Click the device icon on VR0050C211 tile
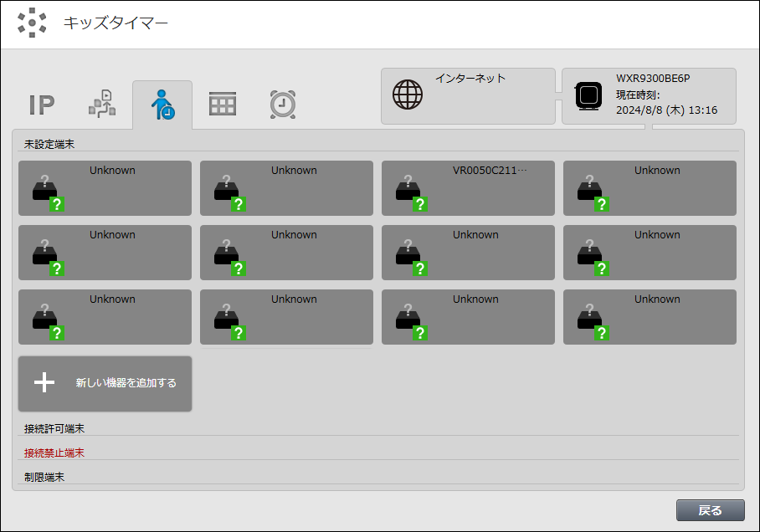 [x=408, y=190]
